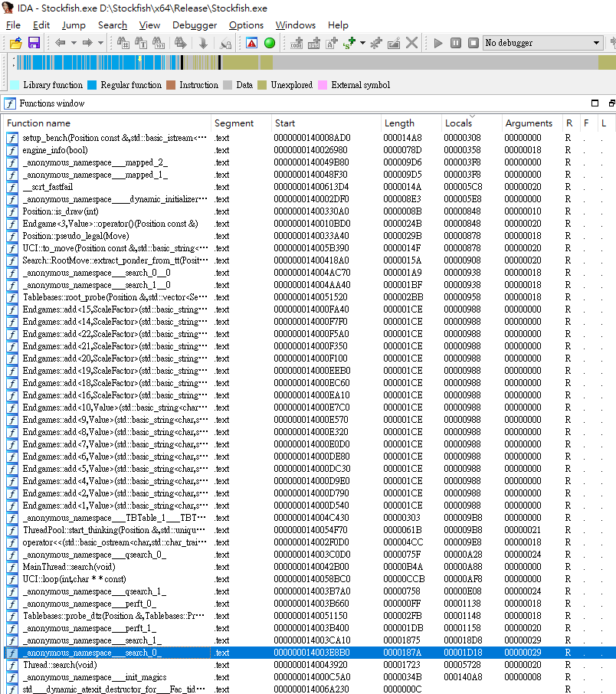Select the UCI::loop(int,char * * const) row
The width and height of the screenshot is (616, 694).
(310, 579)
